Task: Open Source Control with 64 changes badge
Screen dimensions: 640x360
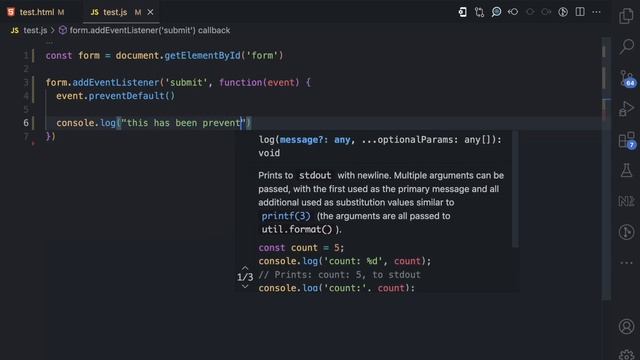Action: pyautogui.click(x=627, y=78)
